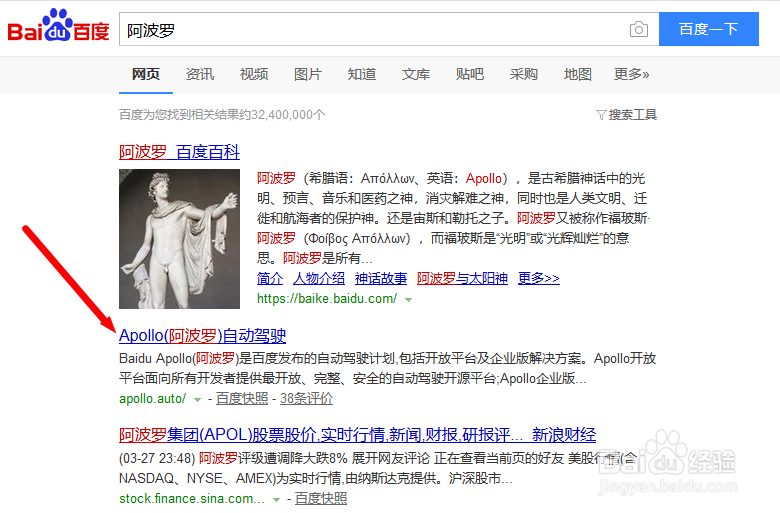Open 百度快照 for apollo.auto result
780x513 pixels.
[242, 399]
